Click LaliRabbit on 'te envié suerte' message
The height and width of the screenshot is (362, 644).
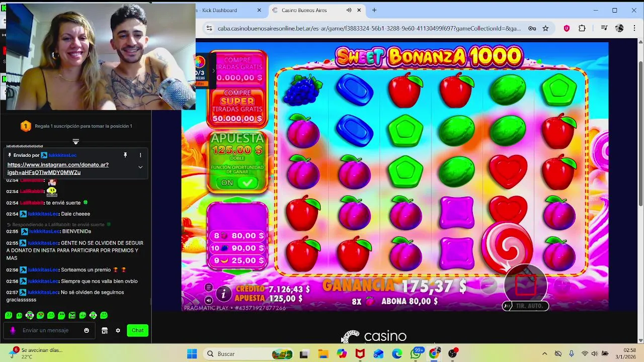click(x=32, y=203)
